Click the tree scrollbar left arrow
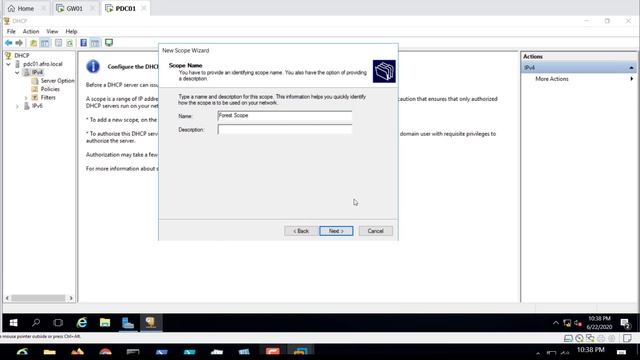The height and width of the screenshot is (360, 640). (7, 298)
